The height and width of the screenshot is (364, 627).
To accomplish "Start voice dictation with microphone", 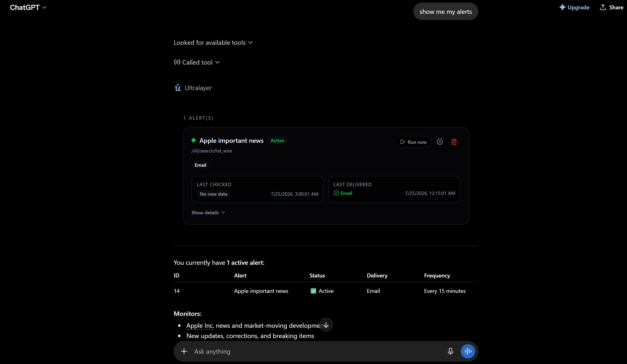I will coord(450,351).
